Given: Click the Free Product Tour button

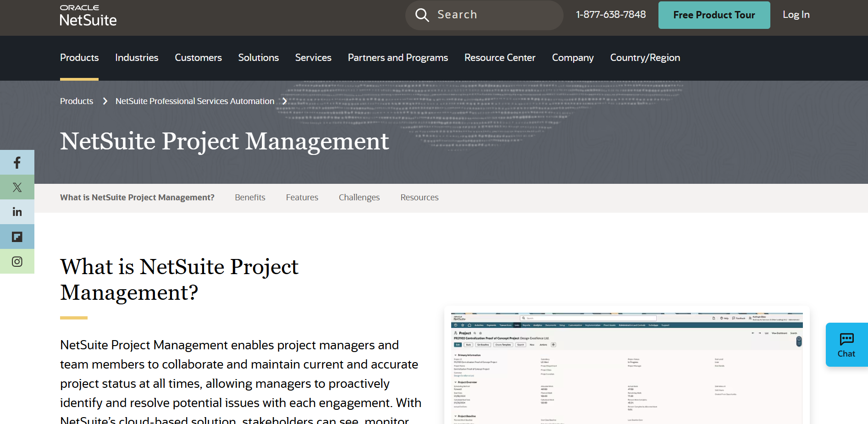Looking at the screenshot, I should point(713,15).
